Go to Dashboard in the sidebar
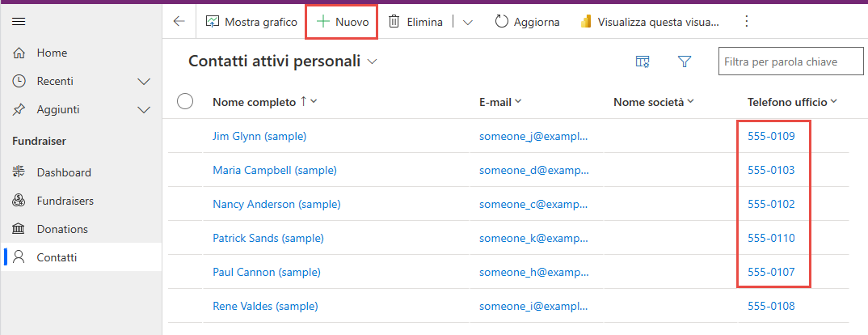Image resolution: width=868 pixels, height=335 pixels. [64, 172]
